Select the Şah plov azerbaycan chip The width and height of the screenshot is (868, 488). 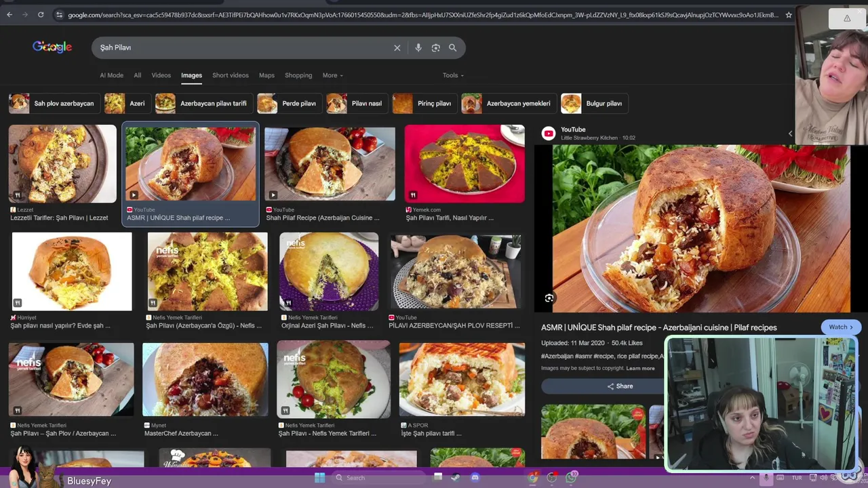coord(54,103)
